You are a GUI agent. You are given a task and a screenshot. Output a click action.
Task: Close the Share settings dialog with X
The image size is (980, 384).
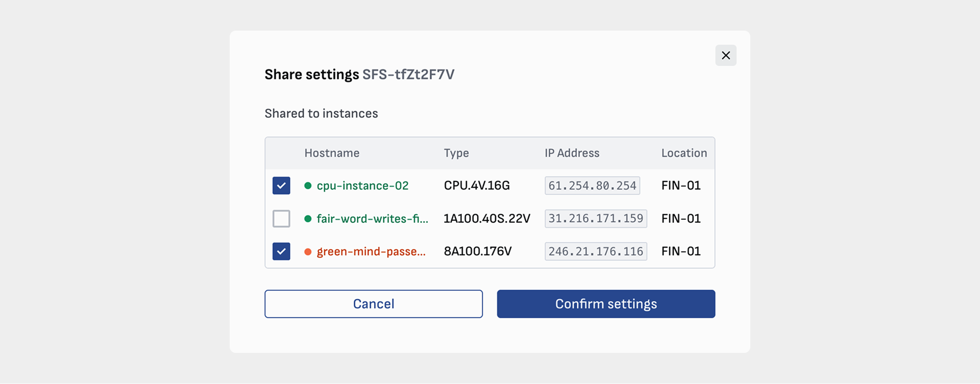[x=725, y=56]
